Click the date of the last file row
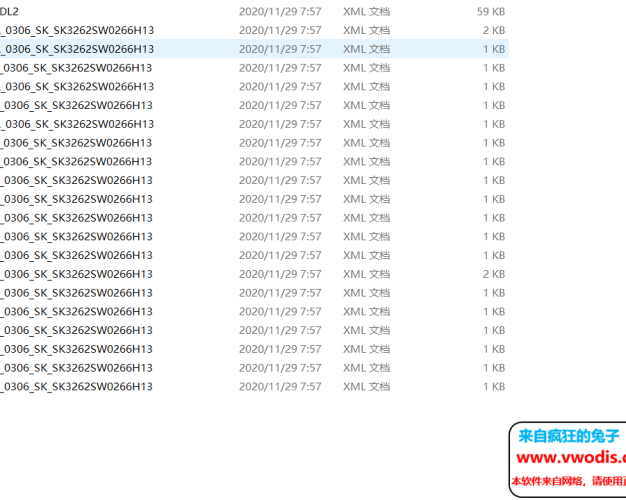The height and width of the screenshot is (500, 626). click(280, 386)
